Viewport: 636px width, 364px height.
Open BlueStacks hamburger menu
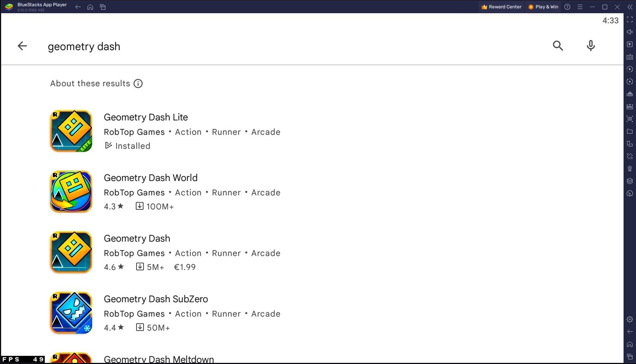click(580, 7)
